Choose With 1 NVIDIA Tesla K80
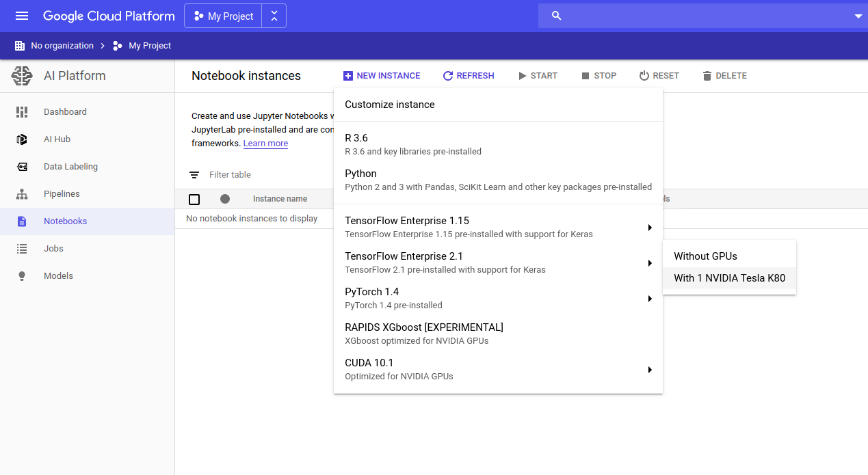 [729, 278]
